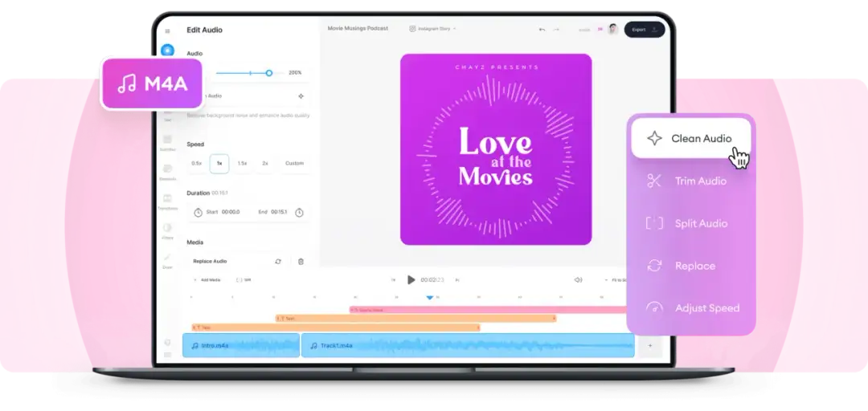Click the M4A format badge

[152, 83]
